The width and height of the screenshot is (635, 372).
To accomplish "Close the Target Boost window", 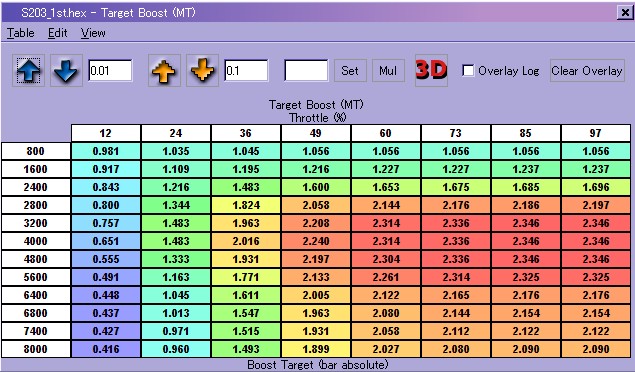I will coord(624,13).
